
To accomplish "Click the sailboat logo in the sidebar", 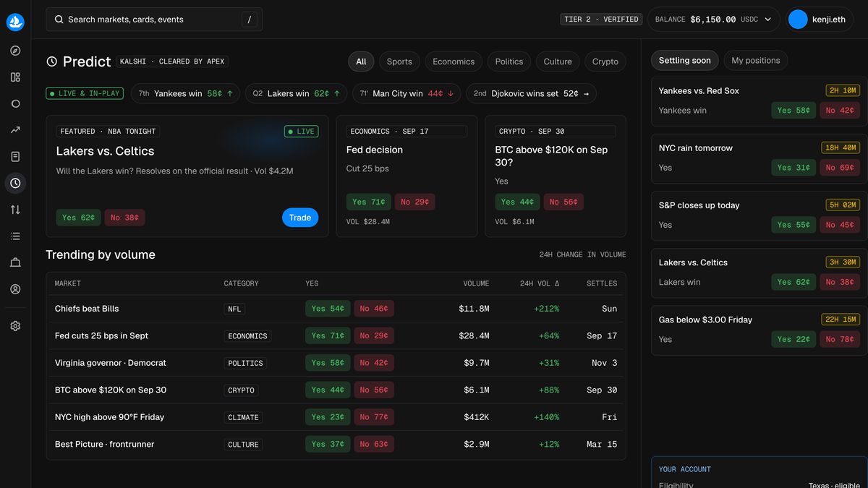I will click(x=15, y=22).
